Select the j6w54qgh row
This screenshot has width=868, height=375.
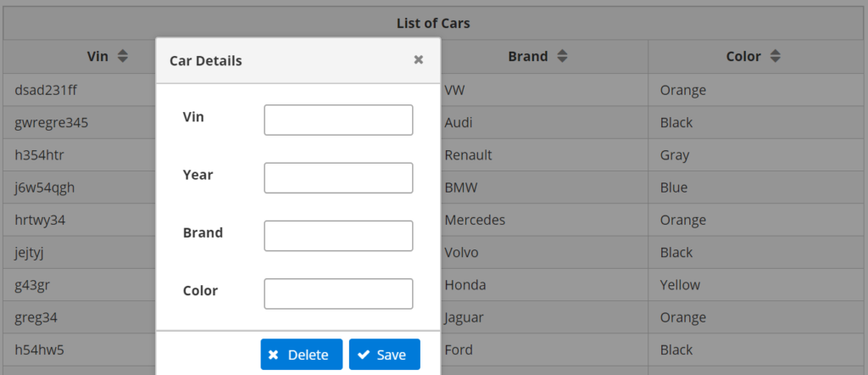pos(434,187)
